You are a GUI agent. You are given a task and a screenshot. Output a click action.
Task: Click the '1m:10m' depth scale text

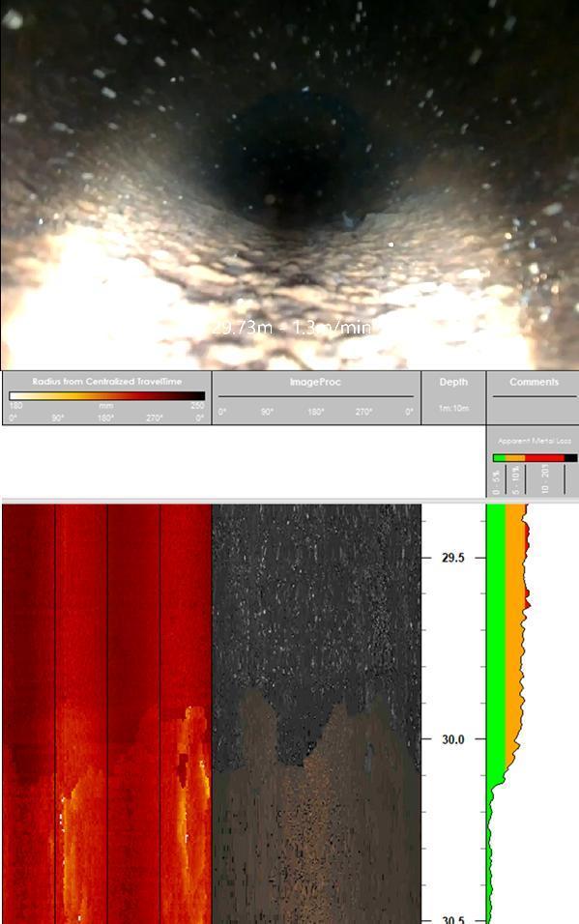(x=453, y=409)
